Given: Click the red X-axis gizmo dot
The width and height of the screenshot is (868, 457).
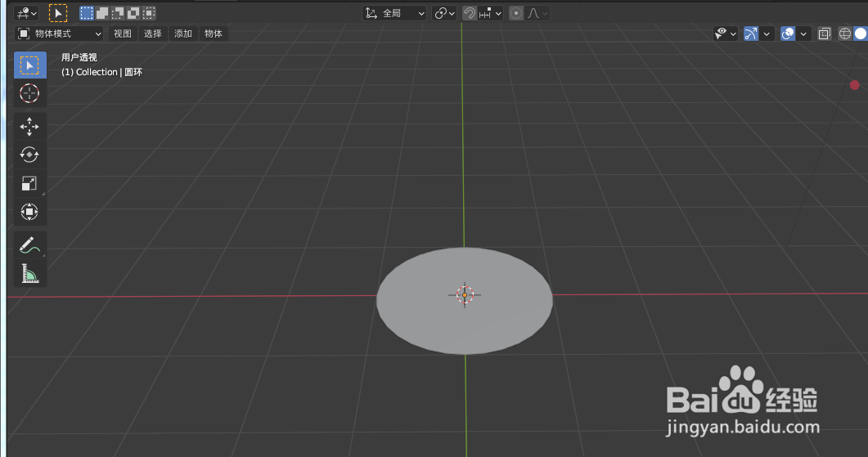Looking at the screenshot, I should [x=855, y=85].
